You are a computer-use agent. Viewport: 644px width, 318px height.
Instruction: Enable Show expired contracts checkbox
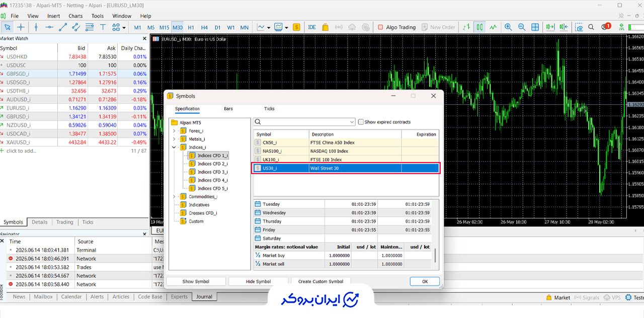point(361,122)
